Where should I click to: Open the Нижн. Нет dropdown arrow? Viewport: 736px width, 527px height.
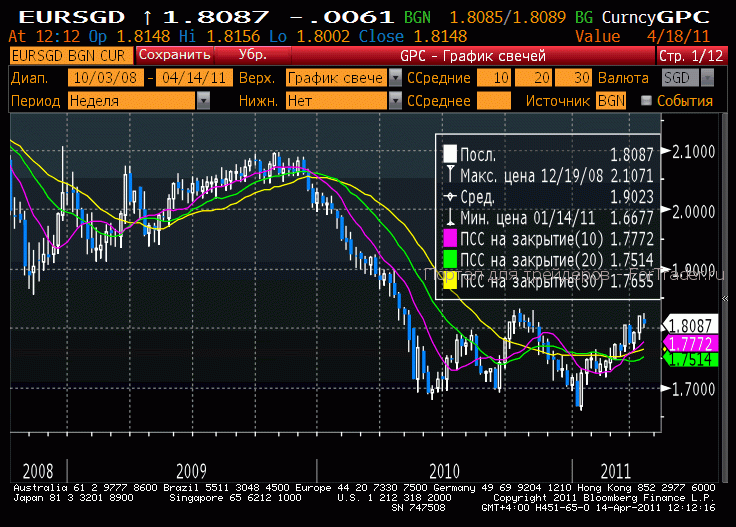pos(396,101)
